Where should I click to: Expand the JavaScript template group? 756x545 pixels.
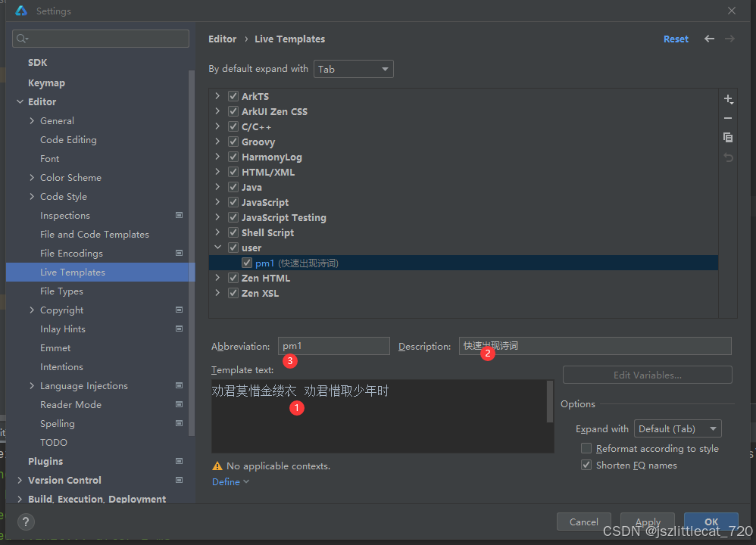click(217, 202)
